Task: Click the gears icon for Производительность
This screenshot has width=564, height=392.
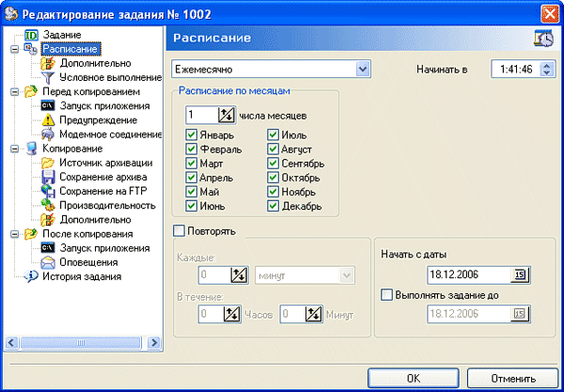Action: click(48, 205)
